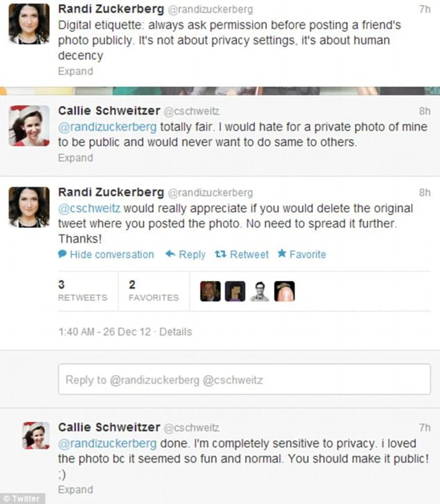Click the speech bubble icon beside Hide conversation

tap(62, 254)
